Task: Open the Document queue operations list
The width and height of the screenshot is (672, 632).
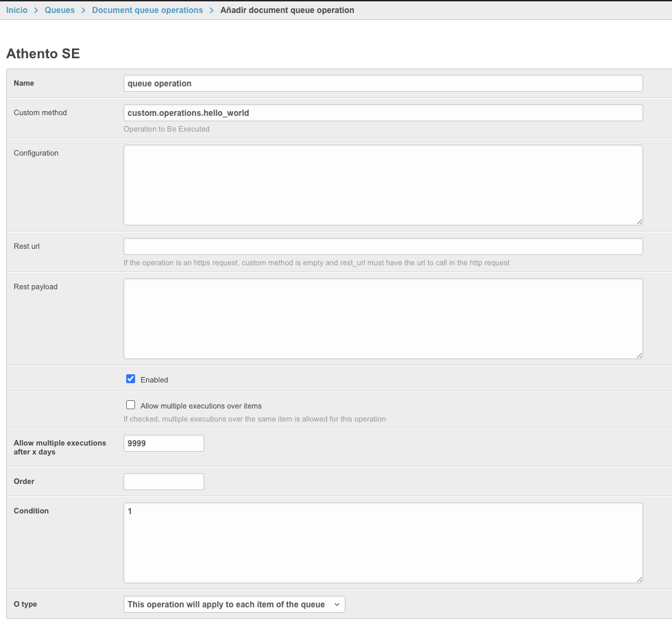Action: tap(148, 10)
